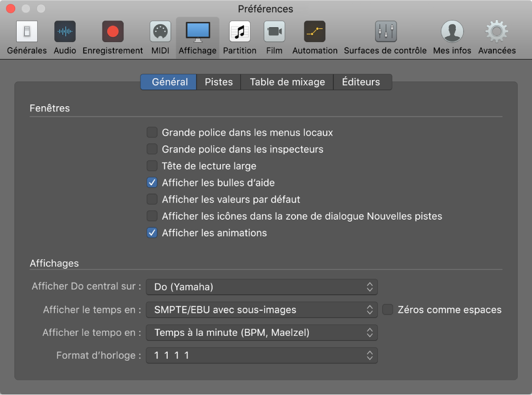Open the Audio preferences pane
The height and width of the screenshot is (395, 532).
point(65,38)
